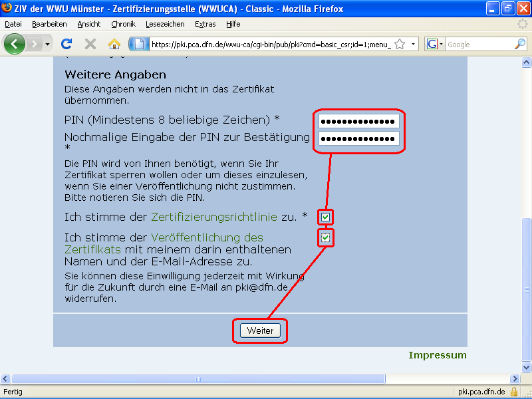Click the Stop loading icon
The width and height of the screenshot is (532, 399).
tap(90, 44)
